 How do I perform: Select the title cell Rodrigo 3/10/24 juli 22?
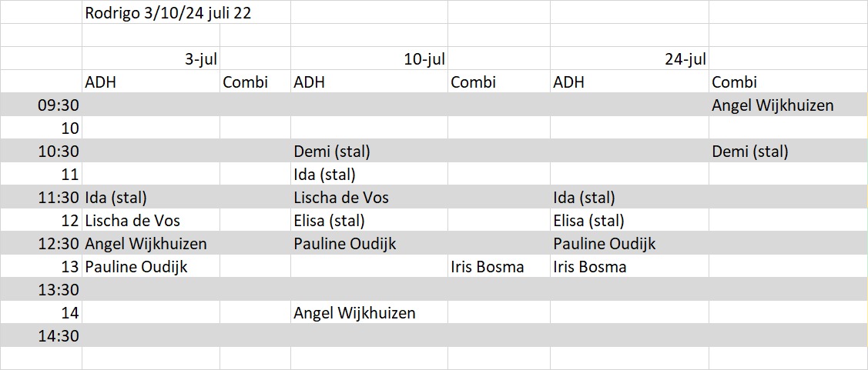coord(186,12)
